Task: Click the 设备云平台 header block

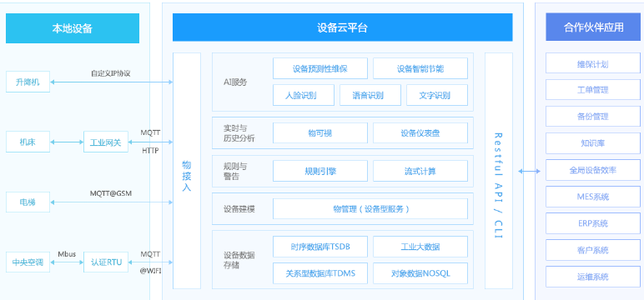Action: (342, 27)
